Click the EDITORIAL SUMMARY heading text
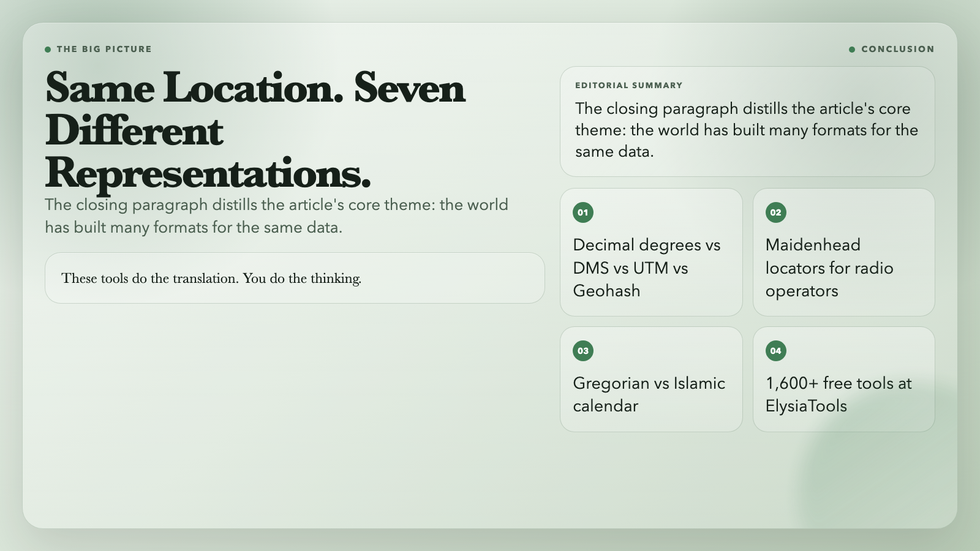 pos(629,85)
